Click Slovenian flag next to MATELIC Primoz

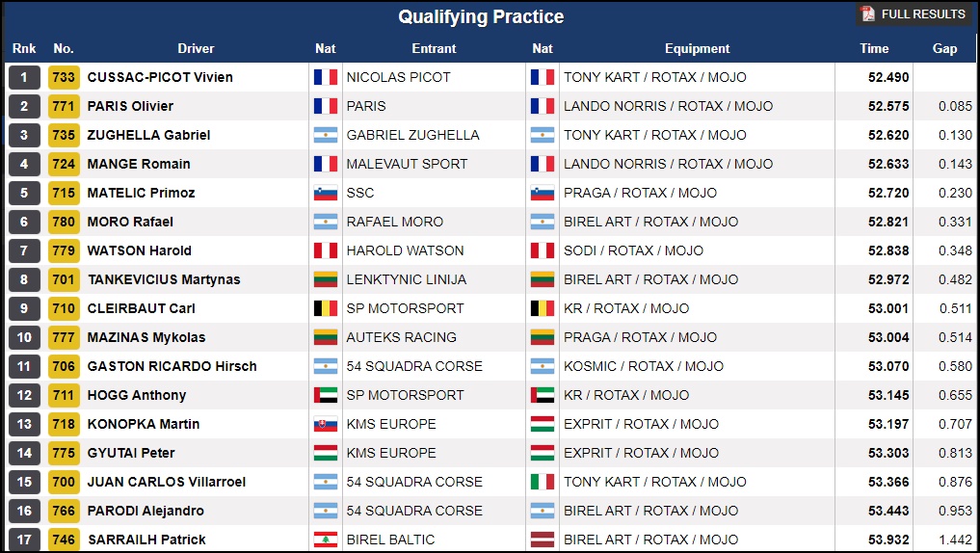[x=326, y=193]
